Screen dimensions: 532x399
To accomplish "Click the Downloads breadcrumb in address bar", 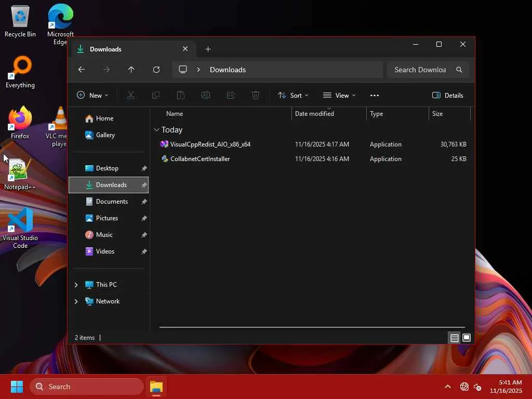I will pyautogui.click(x=228, y=70).
